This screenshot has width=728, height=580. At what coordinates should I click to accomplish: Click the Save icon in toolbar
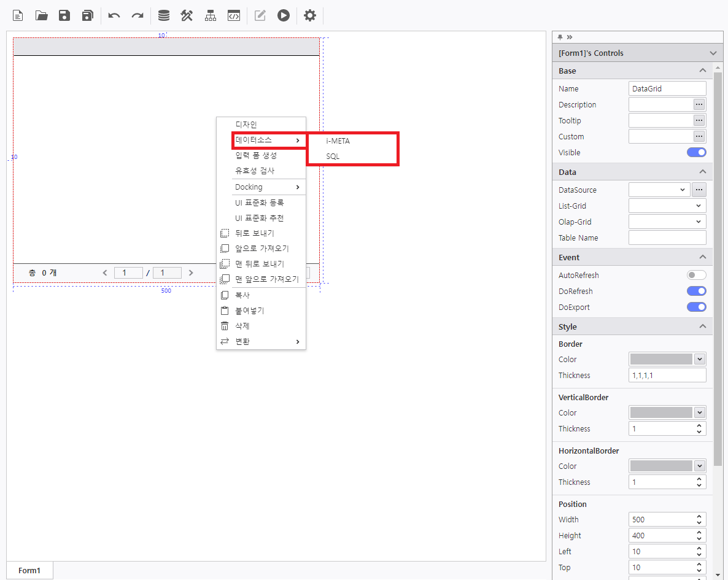pos(64,15)
